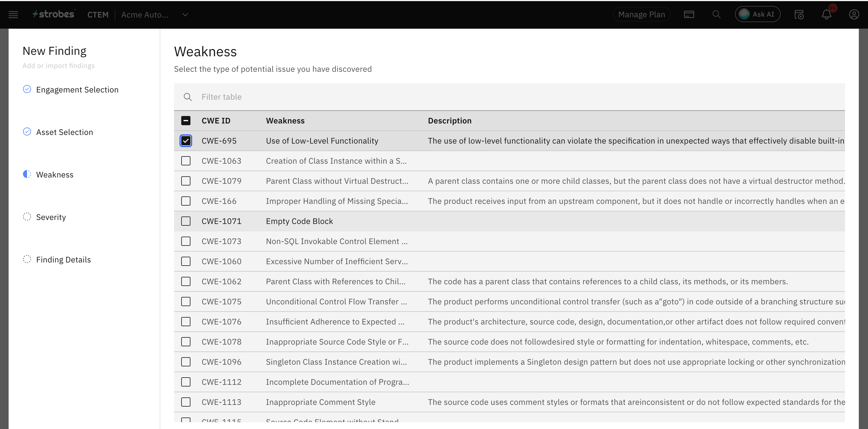
Task: Toggle the header select-all checkbox
Action: [x=186, y=121]
